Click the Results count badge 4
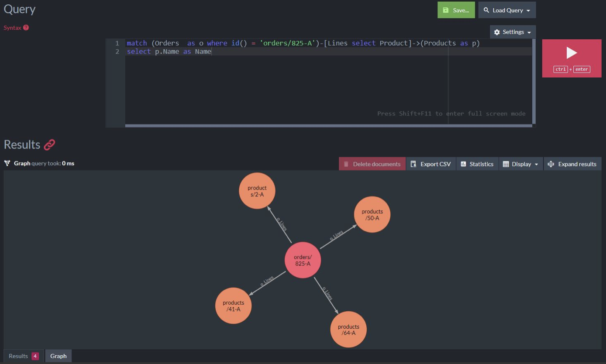Image resolution: width=606 pixels, height=364 pixels. coord(35,356)
